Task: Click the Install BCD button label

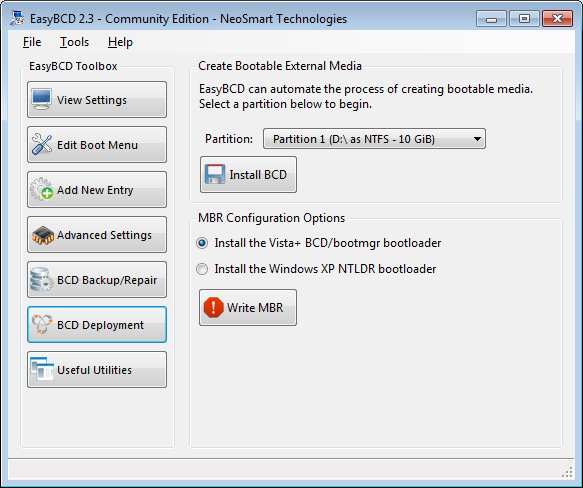Action: coord(258,174)
